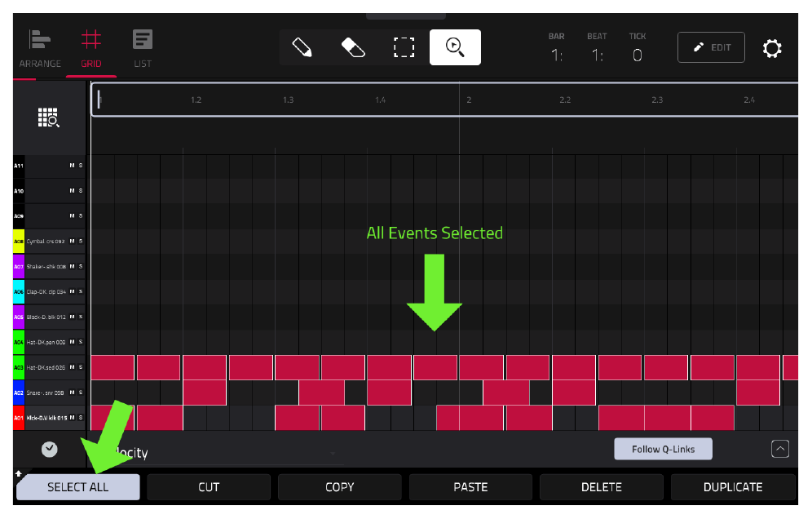Screen dimensions: 812x519
Task: Select the red A01 Kick pad swatch
Action: pyautogui.click(x=19, y=418)
